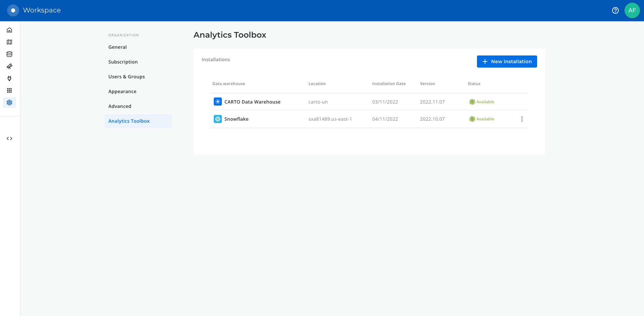Open the Developers code brackets icon
Viewport: 644px width, 316px height.
tap(9, 139)
